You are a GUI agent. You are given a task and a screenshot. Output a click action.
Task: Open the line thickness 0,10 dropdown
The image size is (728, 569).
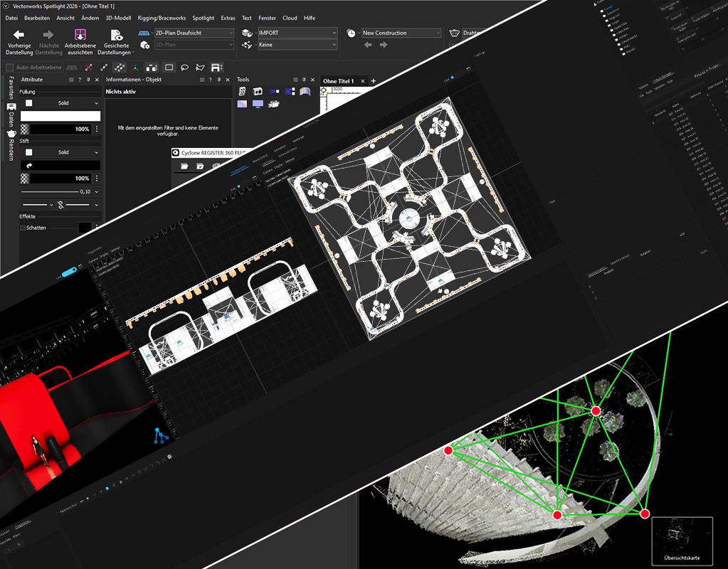pyautogui.click(x=60, y=191)
